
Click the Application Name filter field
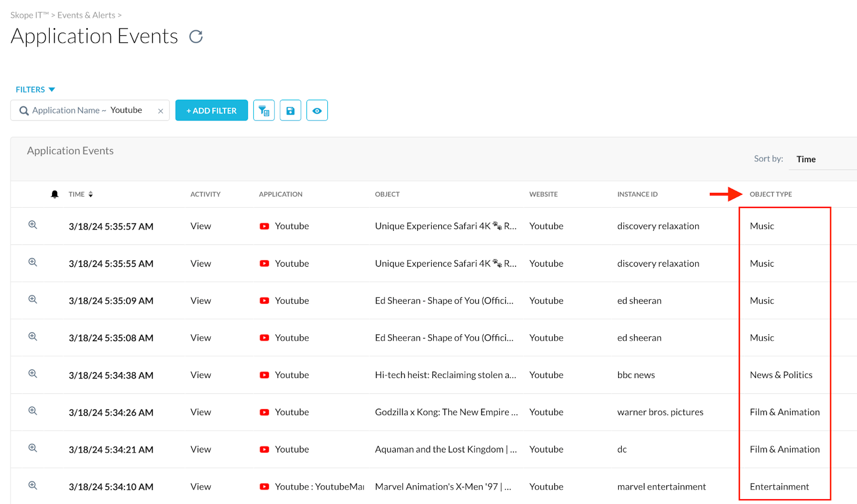(x=90, y=110)
